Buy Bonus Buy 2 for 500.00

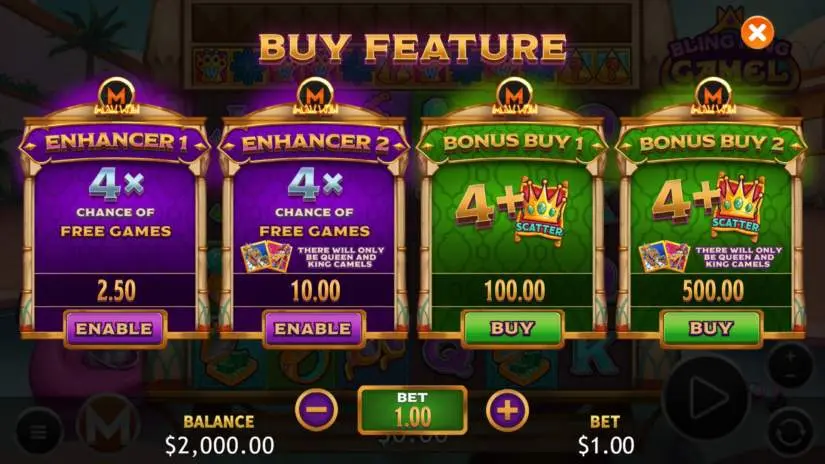coord(711,329)
